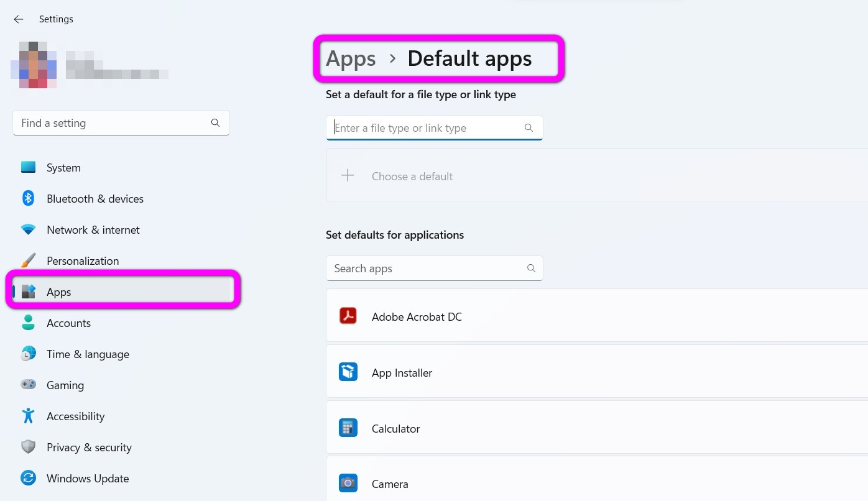The image size is (868, 501).
Task: Select the Privacy & security section
Action: [89, 447]
